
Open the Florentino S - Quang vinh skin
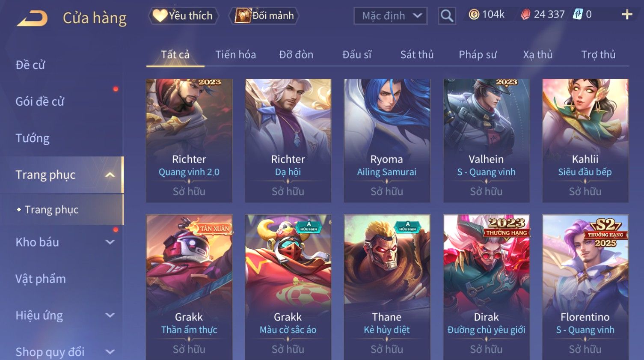[x=585, y=287]
